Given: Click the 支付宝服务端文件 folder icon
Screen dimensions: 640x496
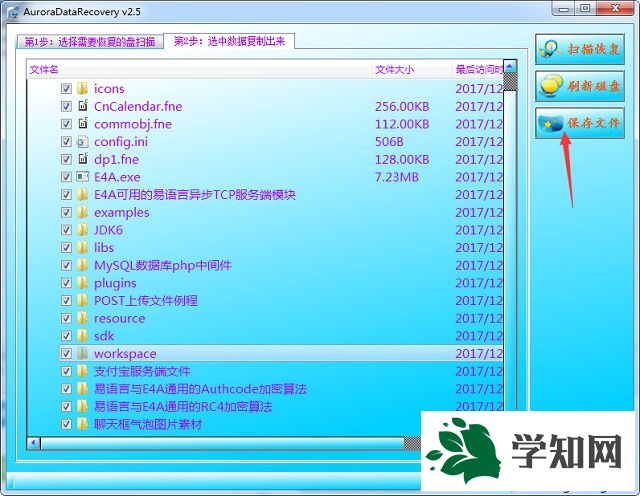Looking at the screenshot, I should [x=82, y=371].
